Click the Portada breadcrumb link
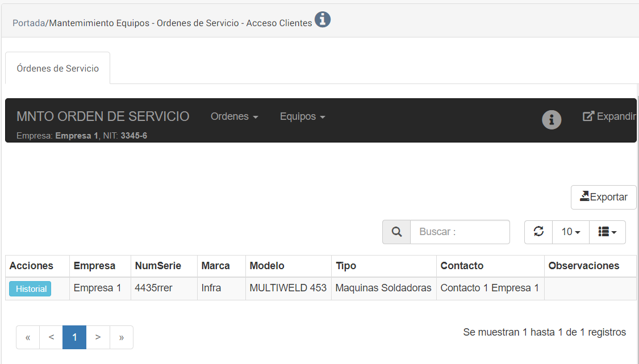 click(28, 23)
